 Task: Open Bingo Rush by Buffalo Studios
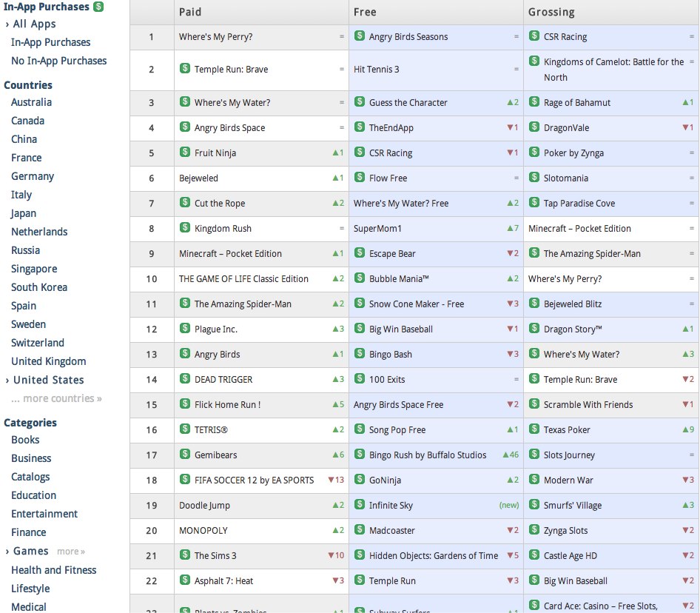click(x=428, y=455)
